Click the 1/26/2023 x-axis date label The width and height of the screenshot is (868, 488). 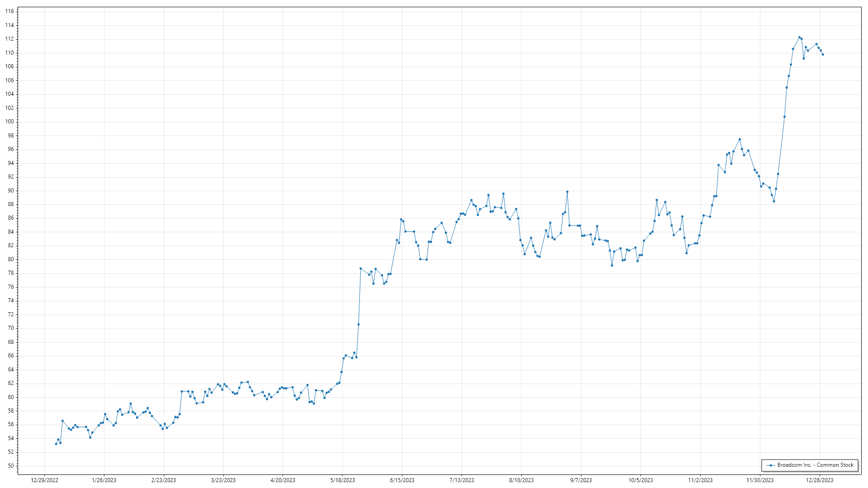point(104,480)
